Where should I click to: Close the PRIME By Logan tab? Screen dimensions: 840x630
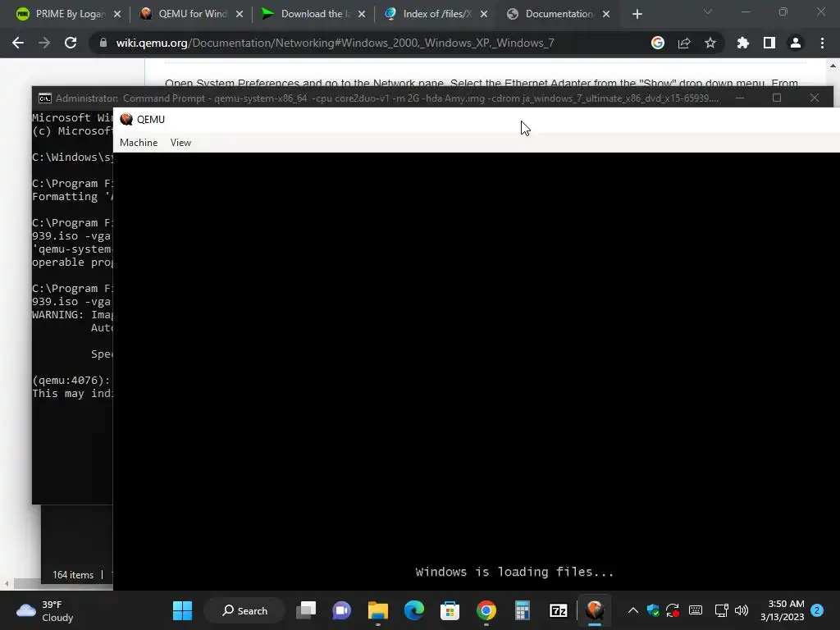tap(117, 14)
